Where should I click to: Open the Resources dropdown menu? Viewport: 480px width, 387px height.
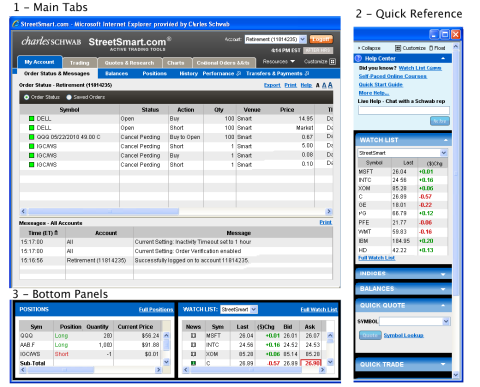(279, 61)
